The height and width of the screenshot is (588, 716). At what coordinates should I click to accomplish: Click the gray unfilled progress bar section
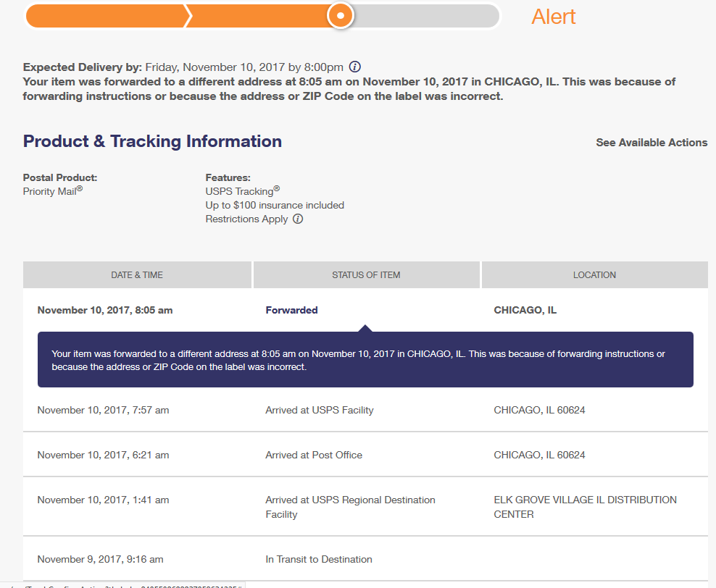pos(426,16)
